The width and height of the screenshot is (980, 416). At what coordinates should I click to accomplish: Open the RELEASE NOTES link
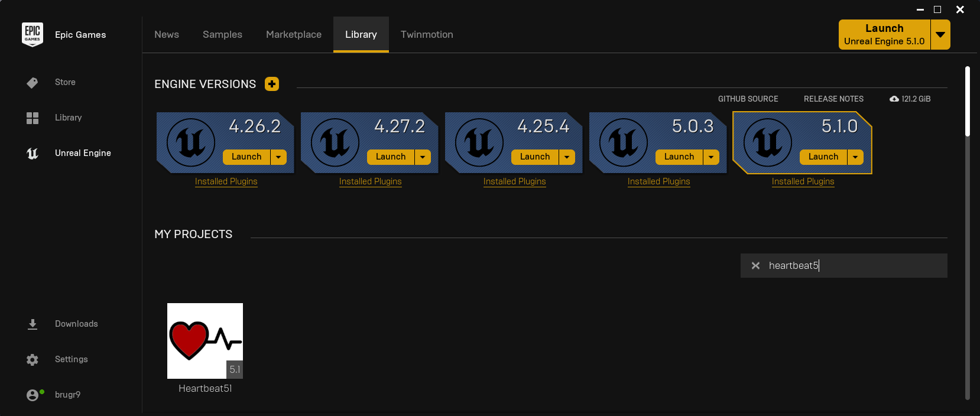[x=833, y=99]
